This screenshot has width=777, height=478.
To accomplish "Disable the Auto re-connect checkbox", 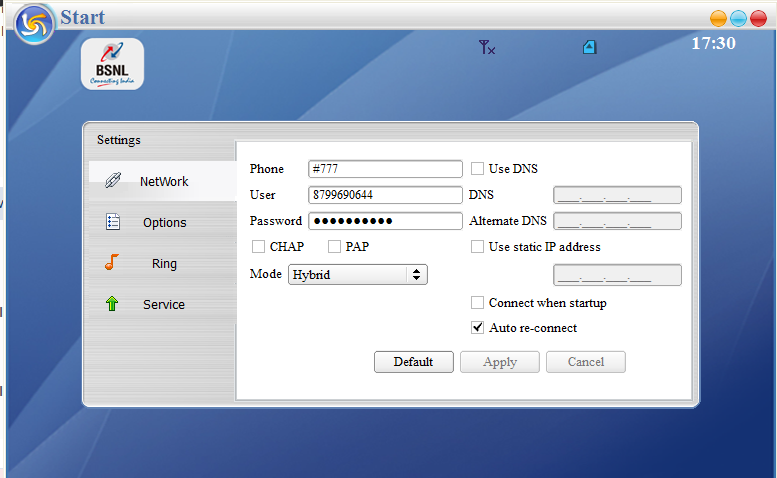I will (x=478, y=327).
